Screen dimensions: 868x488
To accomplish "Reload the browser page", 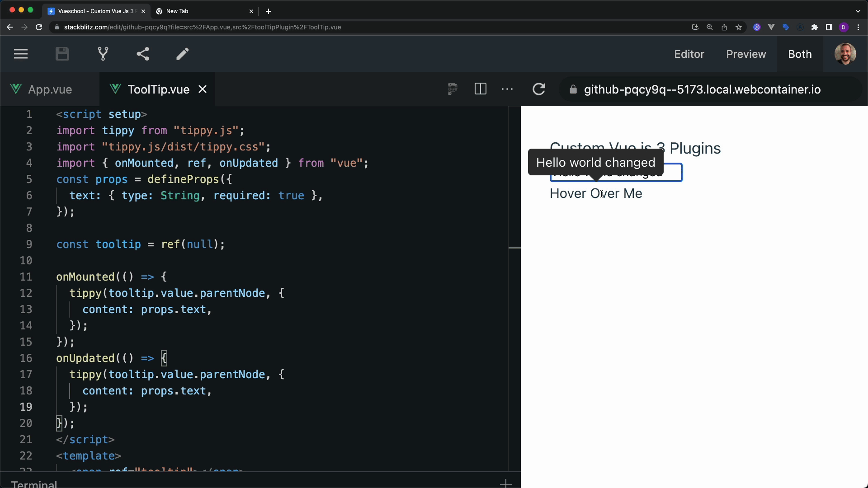I will pyautogui.click(x=39, y=27).
